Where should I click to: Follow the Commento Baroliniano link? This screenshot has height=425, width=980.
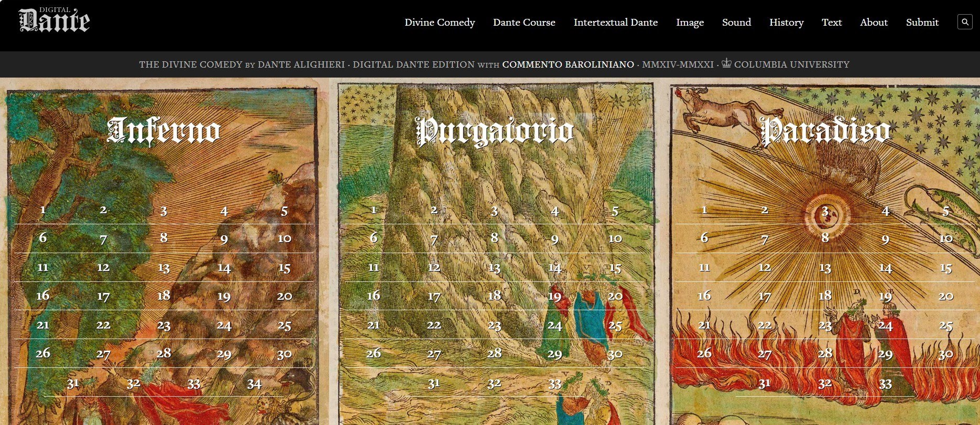tap(568, 64)
